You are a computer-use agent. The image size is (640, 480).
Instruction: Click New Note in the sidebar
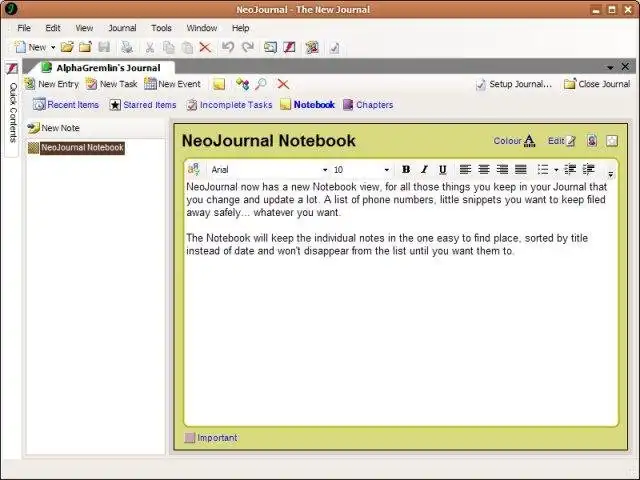53,128
